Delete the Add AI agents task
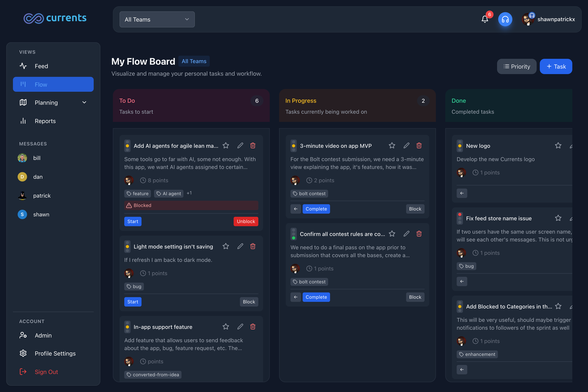588x392 pixels. pyautogui.click(x=253, y=145)
